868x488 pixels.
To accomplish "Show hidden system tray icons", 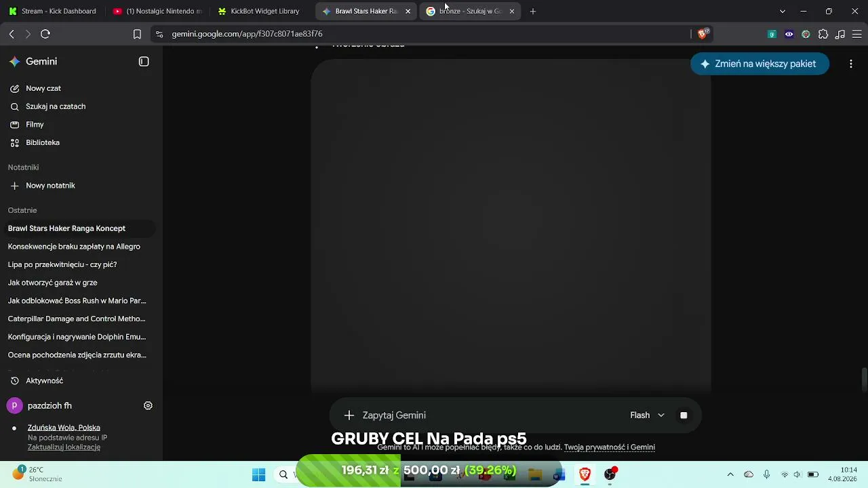I will 730,474.
